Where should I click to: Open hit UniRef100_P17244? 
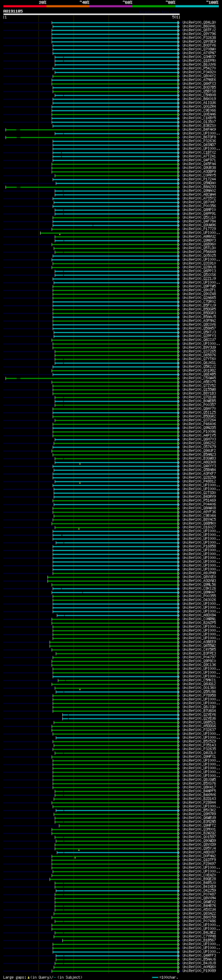click(199, 179)
